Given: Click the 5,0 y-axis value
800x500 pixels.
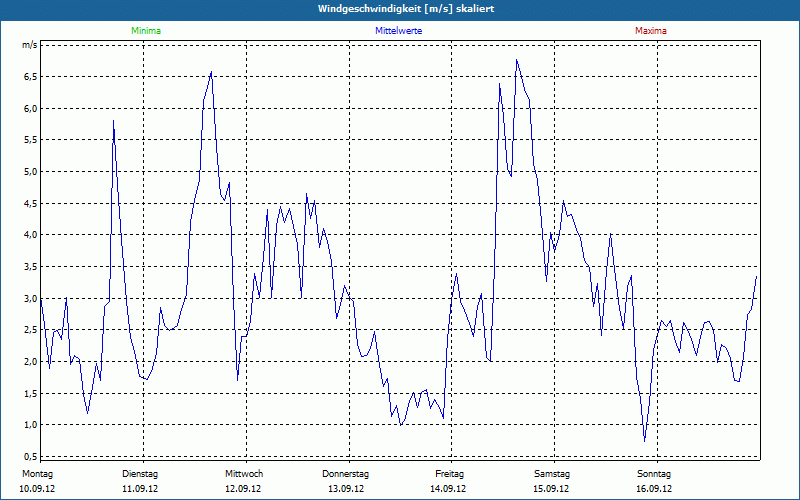Looking at the screenshot, I should [31, 171].
